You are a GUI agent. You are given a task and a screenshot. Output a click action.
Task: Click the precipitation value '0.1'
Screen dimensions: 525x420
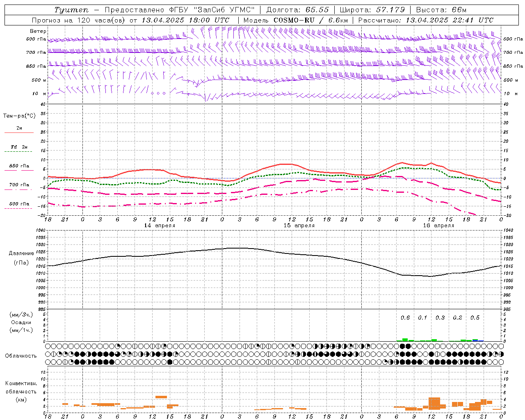[x=422, y=318]
